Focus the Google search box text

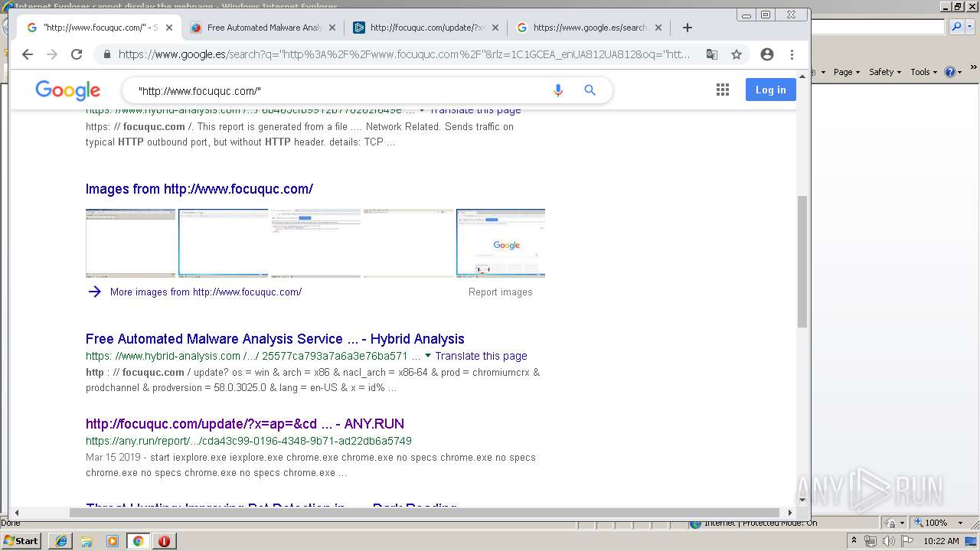click(x=200, y=90)
